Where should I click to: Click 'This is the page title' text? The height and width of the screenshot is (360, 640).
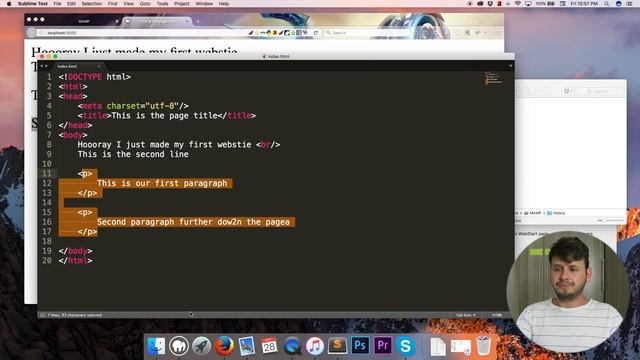click(164, 116)
